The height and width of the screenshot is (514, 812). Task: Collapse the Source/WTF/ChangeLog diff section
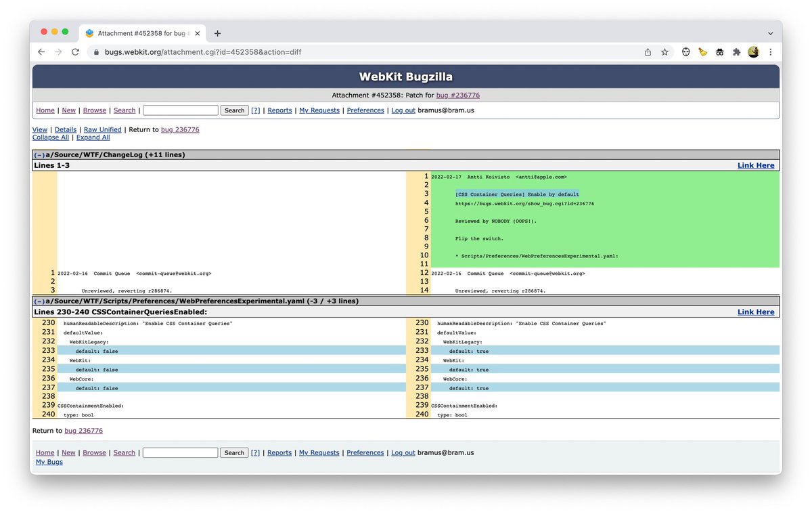click(x=39, y=154)
